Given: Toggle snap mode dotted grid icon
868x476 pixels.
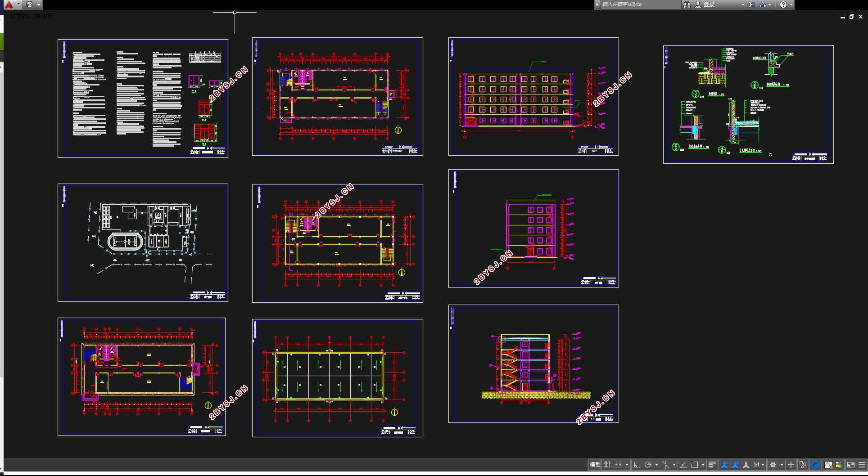Looking at the screenshot, I should pos(618,465).
